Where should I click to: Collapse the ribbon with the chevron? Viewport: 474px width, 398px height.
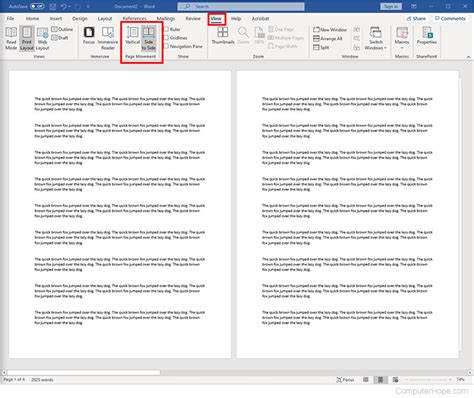pos(468,57)
